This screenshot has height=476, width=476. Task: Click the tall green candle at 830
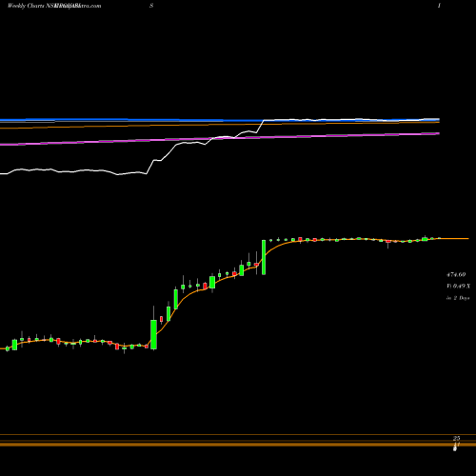(264, 257)
